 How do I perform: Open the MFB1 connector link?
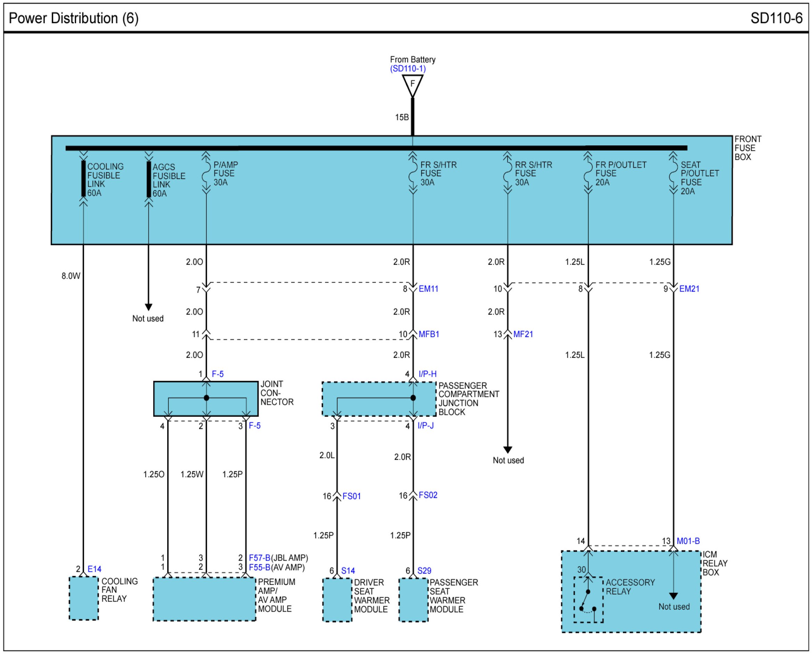pos(429,334)
